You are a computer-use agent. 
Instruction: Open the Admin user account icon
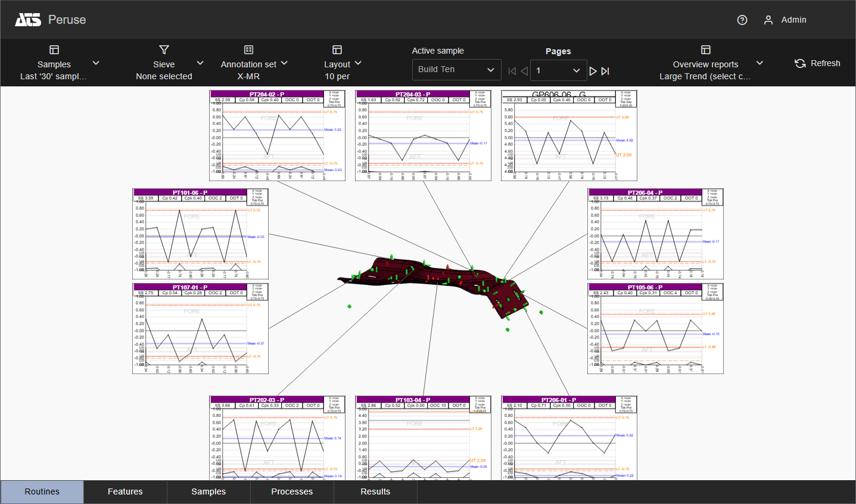click(768, 20)
